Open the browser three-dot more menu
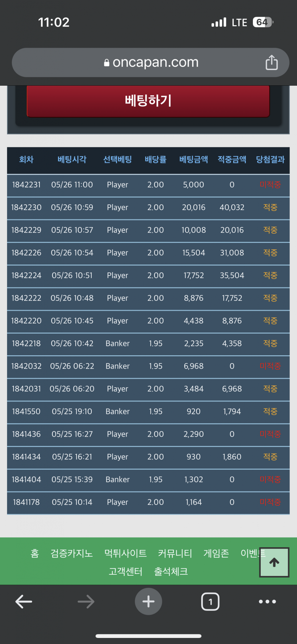 [267, 601]
